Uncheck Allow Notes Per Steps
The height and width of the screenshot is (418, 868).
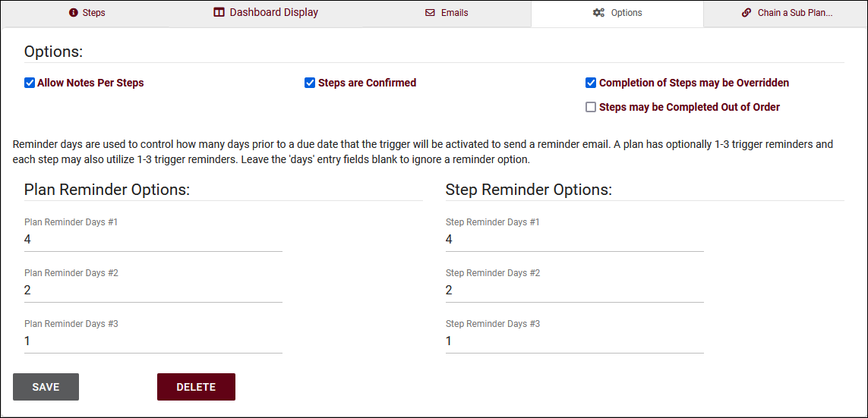point(30,83)
